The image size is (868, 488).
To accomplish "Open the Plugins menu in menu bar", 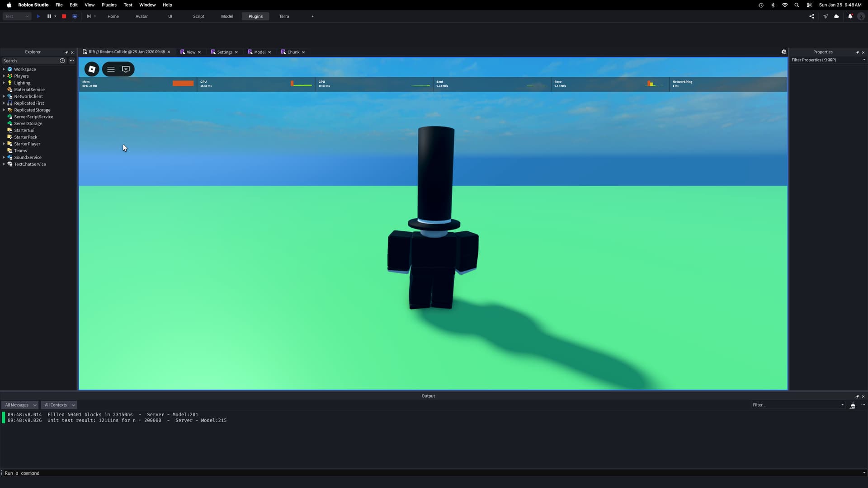I will pos(109,5).
